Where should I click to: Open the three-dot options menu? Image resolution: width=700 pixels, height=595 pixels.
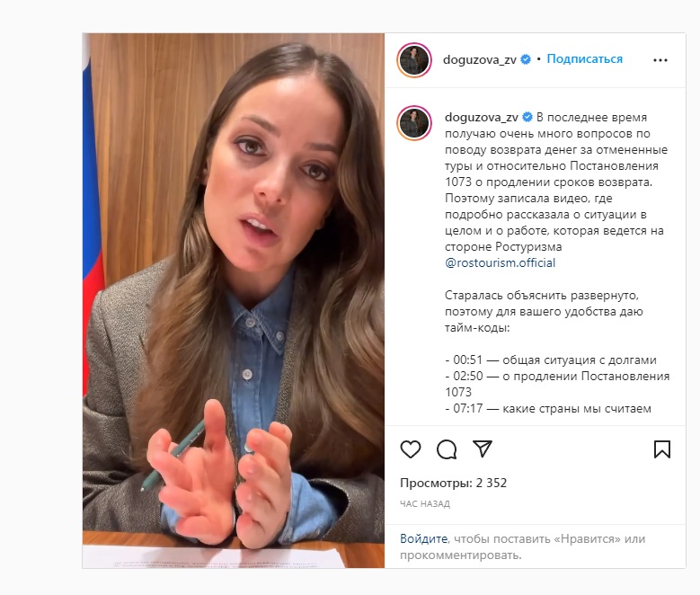point(660,60)
